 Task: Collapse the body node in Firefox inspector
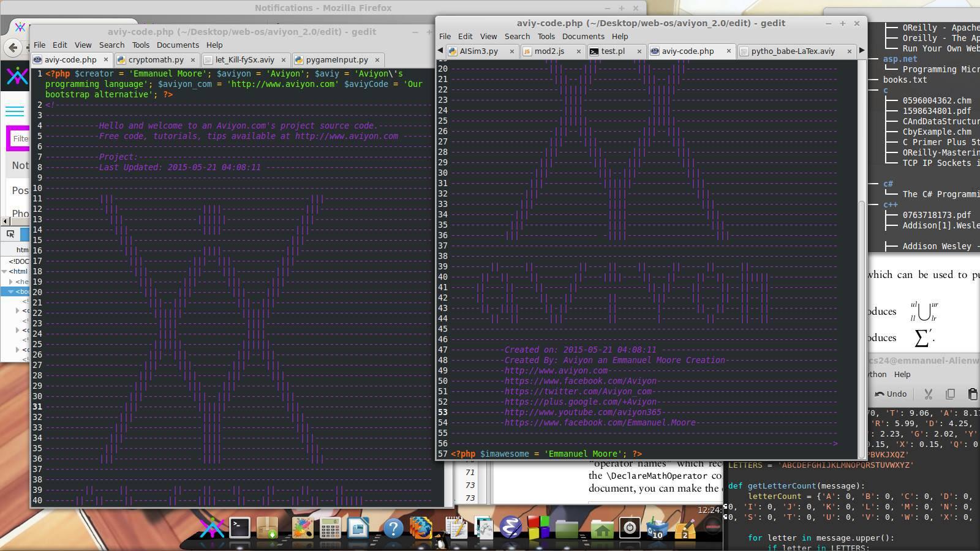(11, 292)
